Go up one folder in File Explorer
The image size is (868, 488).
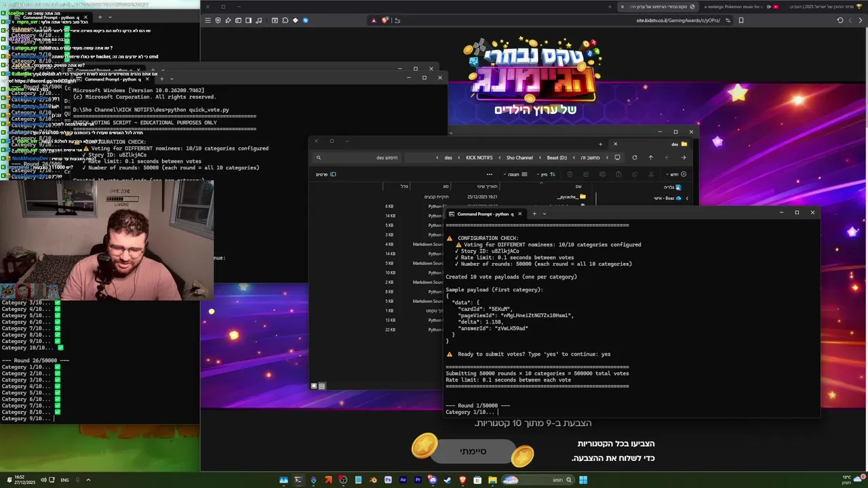coord(650,157)
